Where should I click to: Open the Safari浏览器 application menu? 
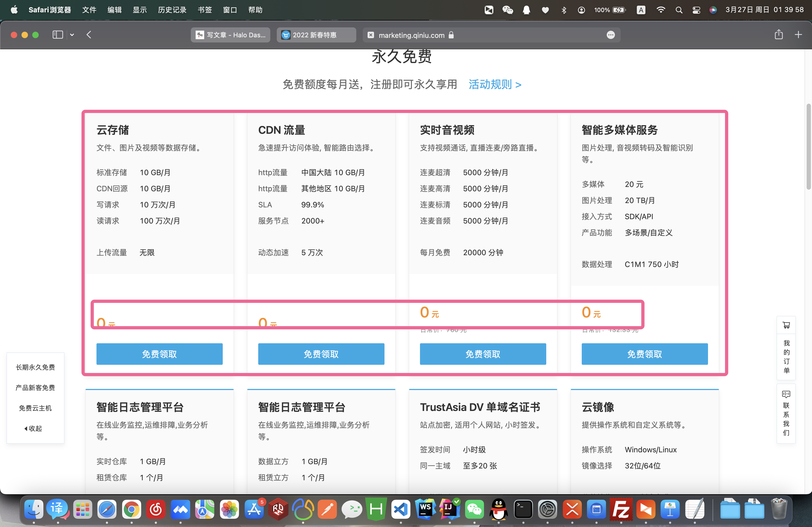[x=50, y=10]
